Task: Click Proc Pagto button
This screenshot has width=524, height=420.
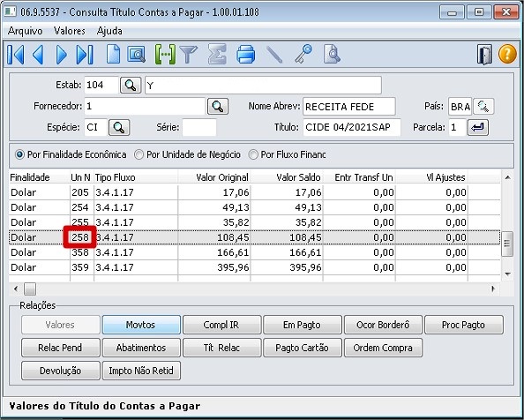Action: tap(464, 325)
